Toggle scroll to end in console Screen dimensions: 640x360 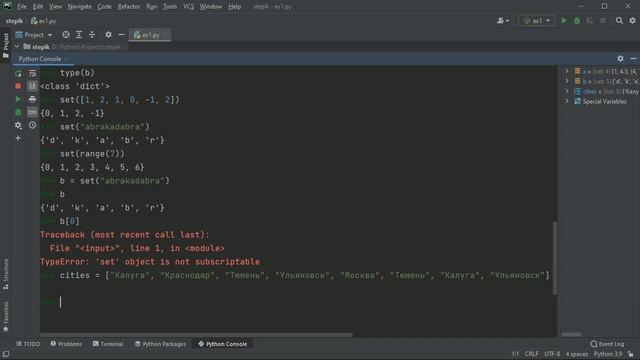(32, 86)
